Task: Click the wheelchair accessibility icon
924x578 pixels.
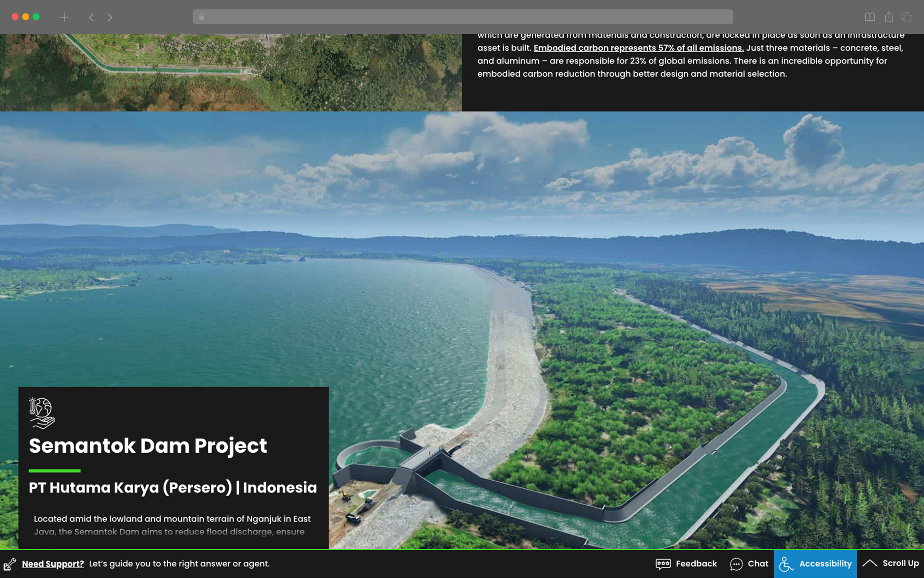Action: [786, 564]
